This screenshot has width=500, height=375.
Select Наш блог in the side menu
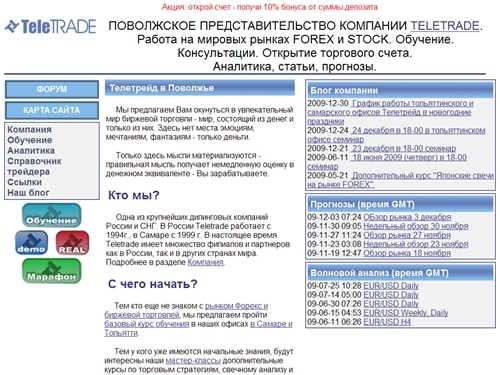[x=28, y=193]
